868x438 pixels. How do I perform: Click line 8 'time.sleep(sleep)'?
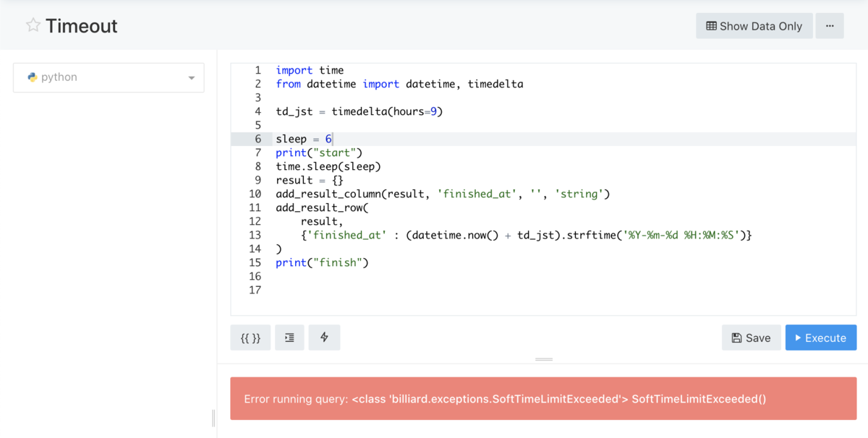pos(328,166)
